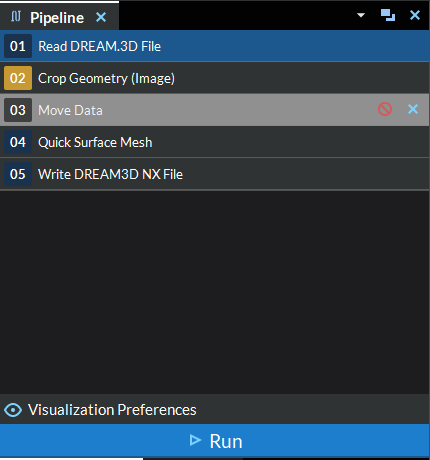Click the 03 index badge

click(18, 110)
